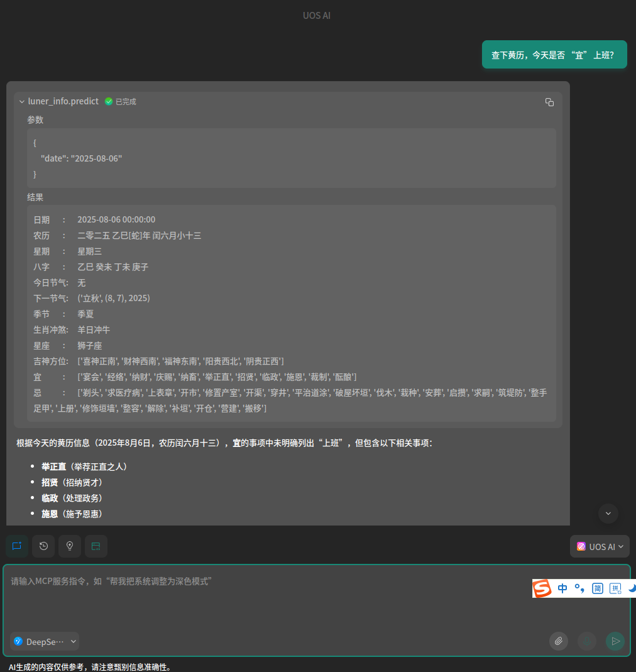The image size is (636, 672).
Task: Click the lunar date row 二零二五 乙巳[蛇]年
Action: tap(140, 236)
